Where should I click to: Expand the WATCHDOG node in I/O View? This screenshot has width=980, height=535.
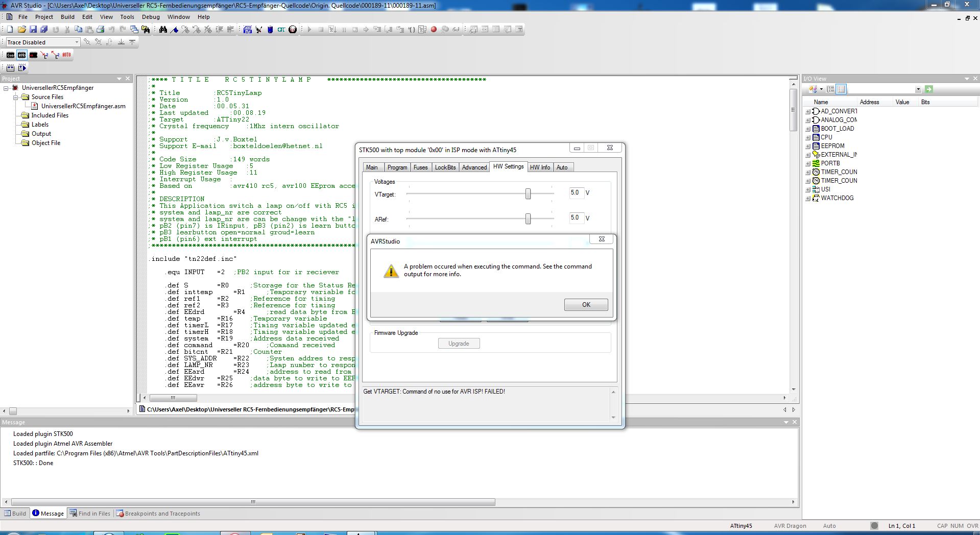point(808,198)
